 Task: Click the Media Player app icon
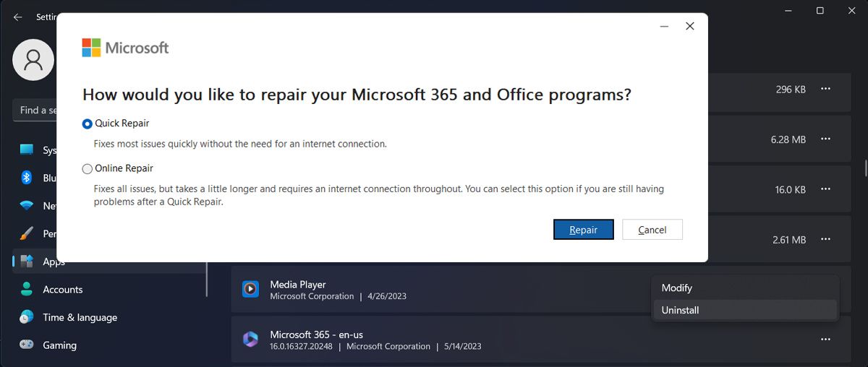pos(250,290)
